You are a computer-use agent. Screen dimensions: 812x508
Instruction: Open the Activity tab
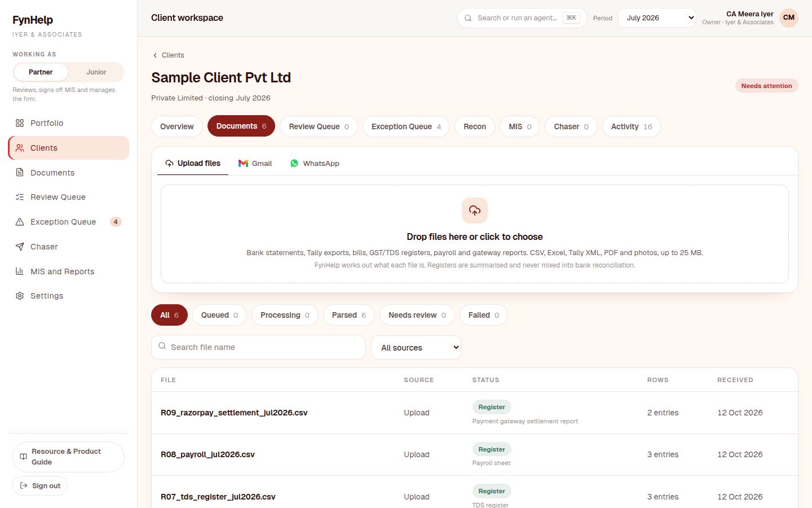point(632,126)
